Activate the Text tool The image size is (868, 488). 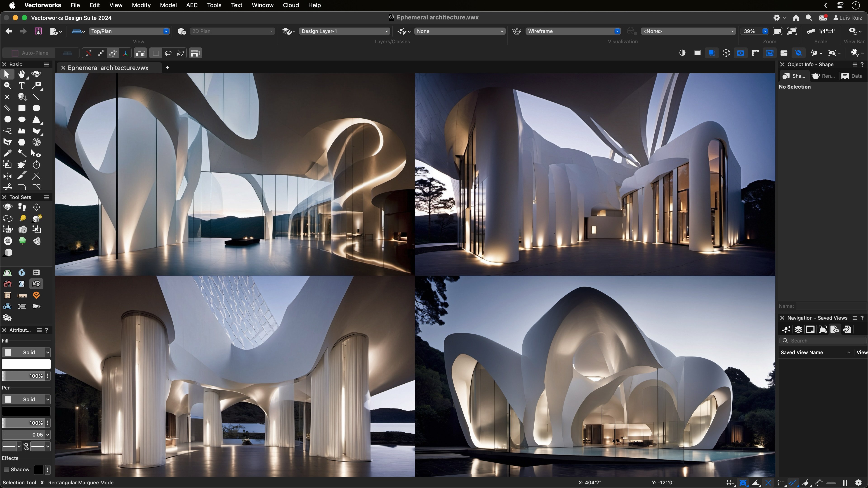(22, 85)
